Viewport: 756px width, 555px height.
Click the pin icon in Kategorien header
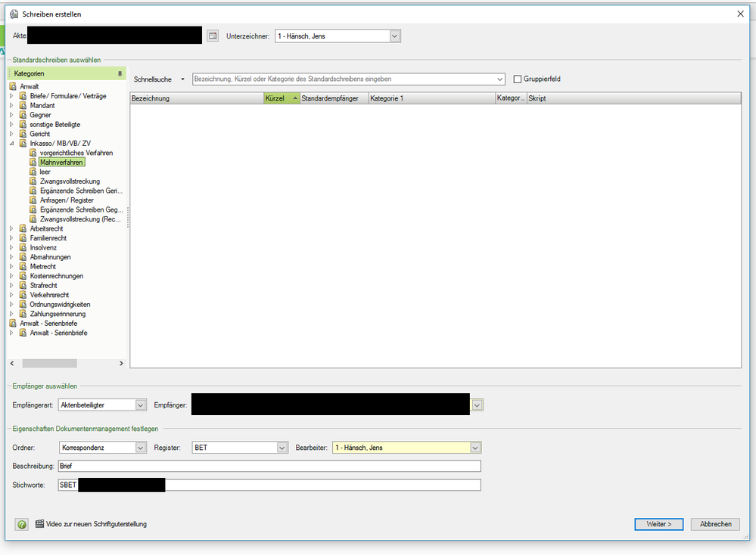[x=120, y=73]
